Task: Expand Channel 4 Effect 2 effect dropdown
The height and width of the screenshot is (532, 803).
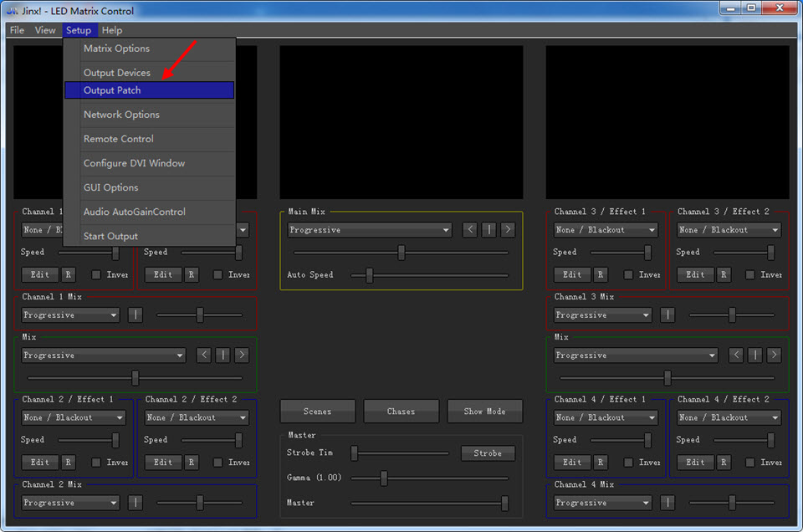Action: click(x=729, y=417)
